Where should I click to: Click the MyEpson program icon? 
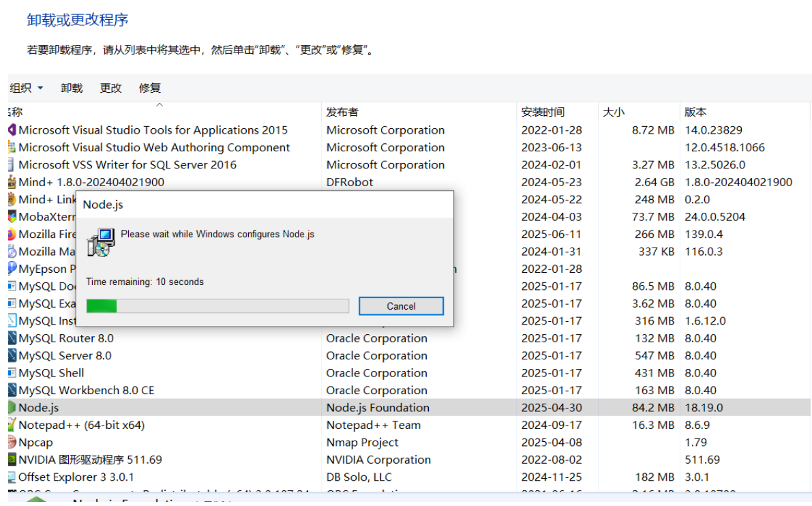12,269
